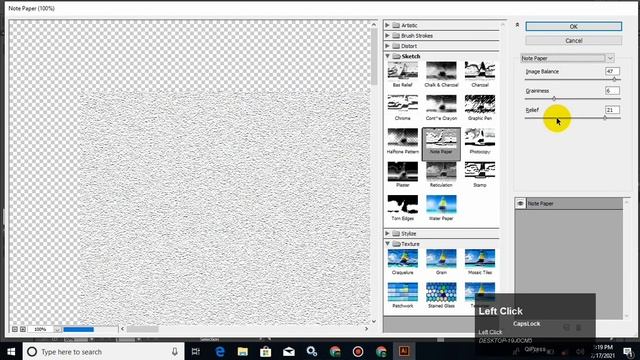640x360 pixels.
Task: Select the Note Paper effect layer row
Action: coord(569,203)
